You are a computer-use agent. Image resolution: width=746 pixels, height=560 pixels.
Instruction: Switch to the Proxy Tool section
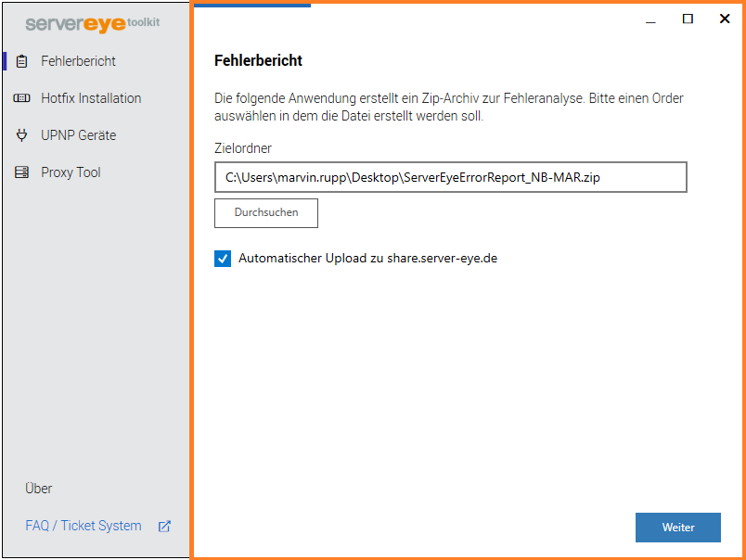(71, 172)
